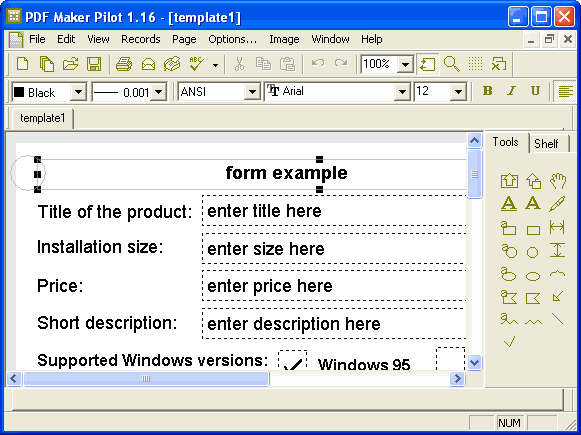581x435 pixels.
Task: Toggle the pressed fit-page view button
Action: click(428, 64)
